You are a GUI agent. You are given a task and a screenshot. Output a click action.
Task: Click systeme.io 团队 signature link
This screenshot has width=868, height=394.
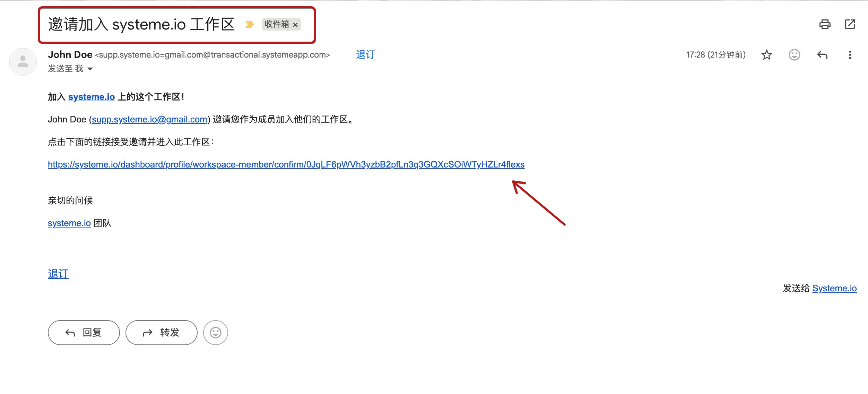coord(69,223)
